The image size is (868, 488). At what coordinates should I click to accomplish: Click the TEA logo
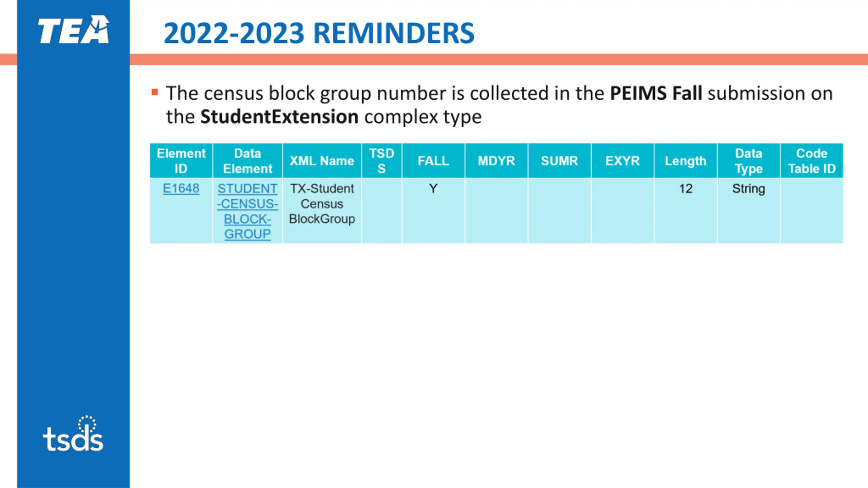(74, 29)
